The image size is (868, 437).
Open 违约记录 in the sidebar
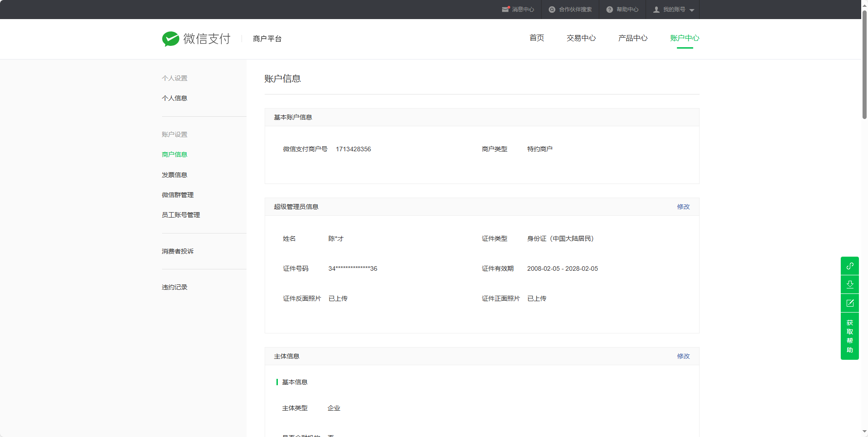click(174, 287)
